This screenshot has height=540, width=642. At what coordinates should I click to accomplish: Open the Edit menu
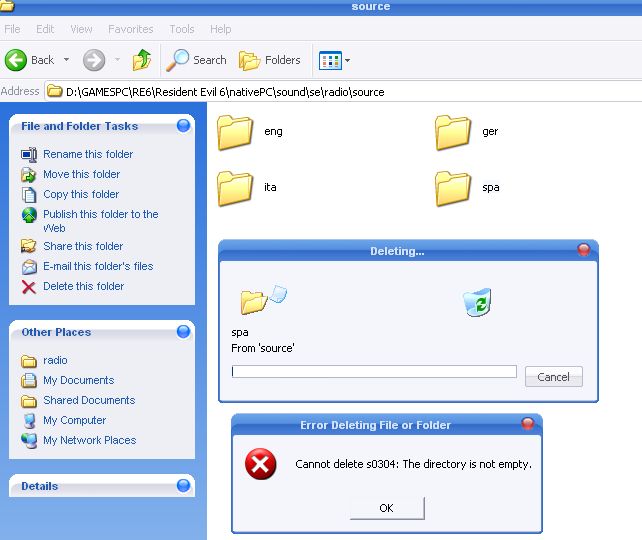click(x=45, y=29)
